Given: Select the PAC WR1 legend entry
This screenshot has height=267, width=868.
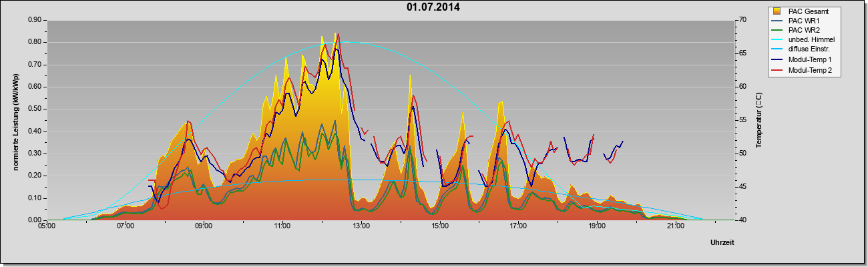Looking at the screenshot, I should coord(804,21).
